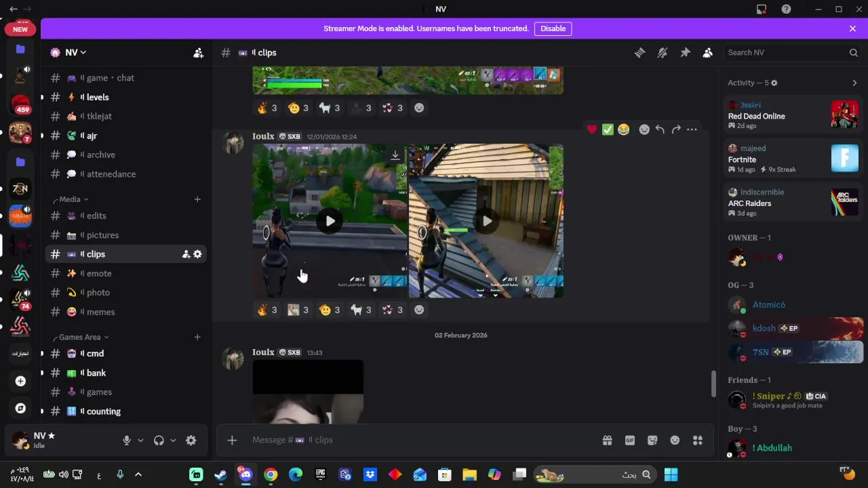The width and height of the screenshot is (868, 488).
Task: Expand the Activity panel with the chevron
Action: click(x=854, y=83)
